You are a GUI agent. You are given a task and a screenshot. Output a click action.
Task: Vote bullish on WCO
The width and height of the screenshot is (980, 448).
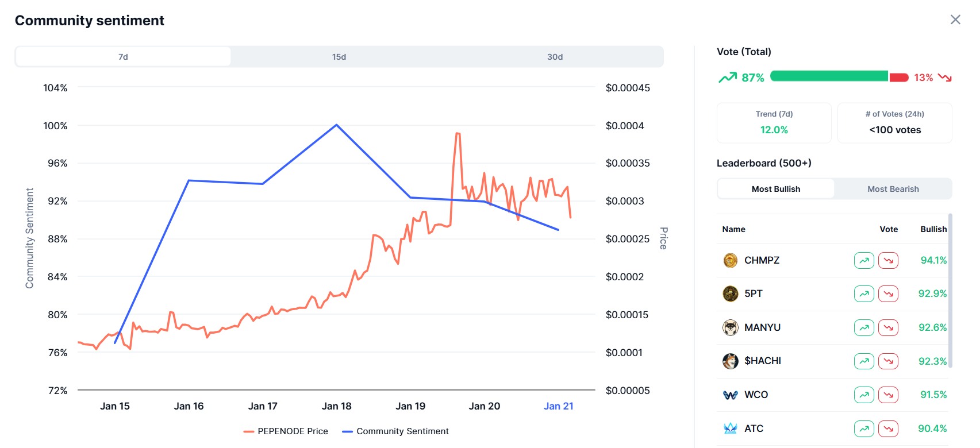(x=864, y=395)
